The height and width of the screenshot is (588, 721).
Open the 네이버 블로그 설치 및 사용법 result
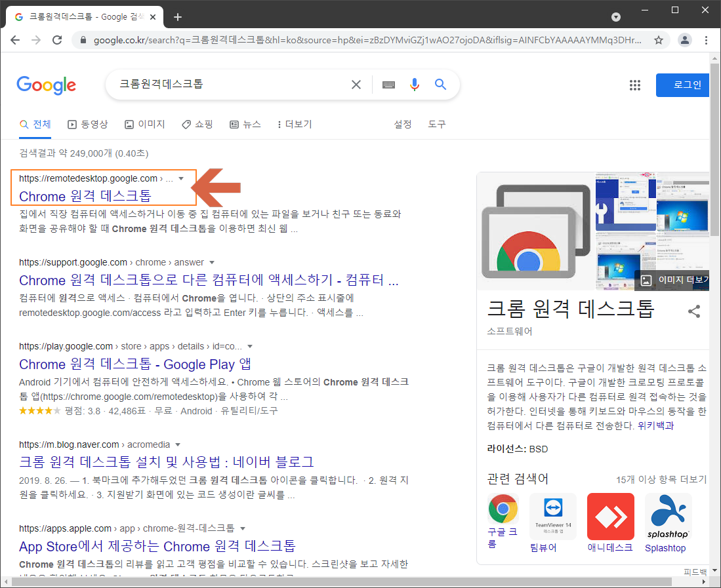[x=167, y=461]
